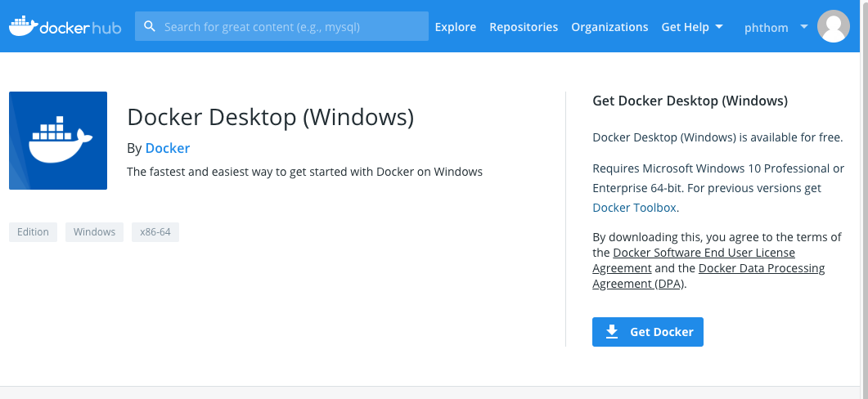Click the Get Docker button
The image size is (868, 399).
[647, 332]
